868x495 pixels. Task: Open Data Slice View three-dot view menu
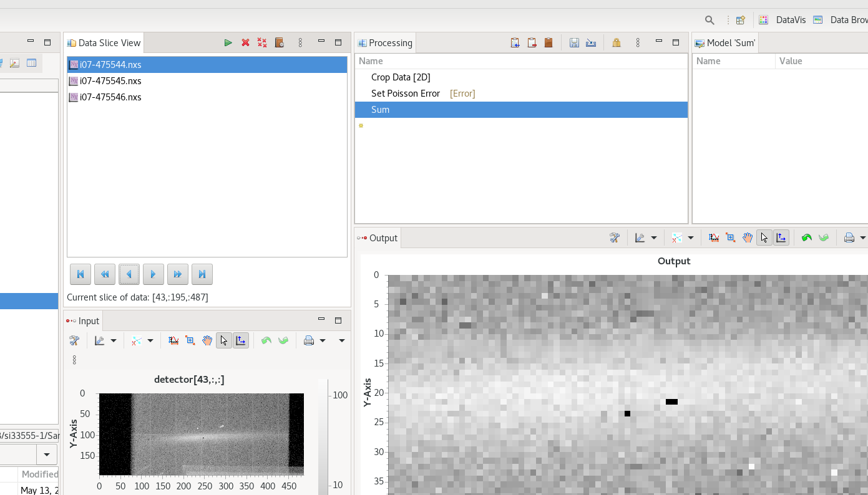[x=300, y=43]
